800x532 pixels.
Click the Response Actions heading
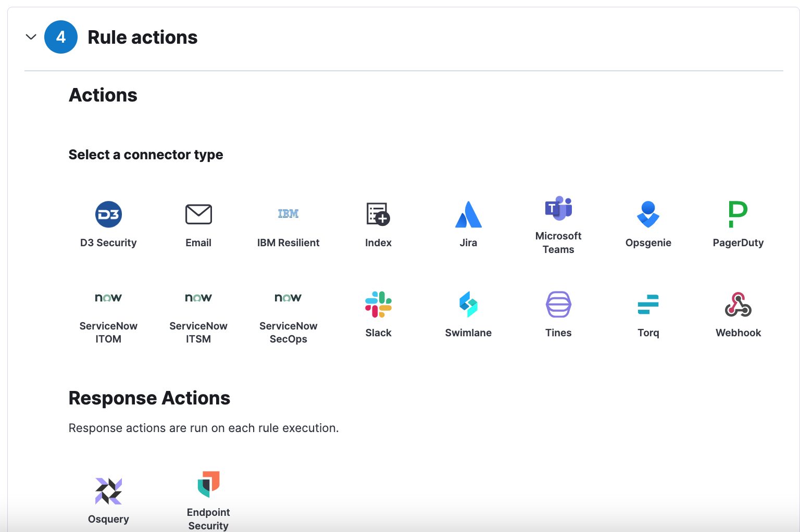(149, 398)
